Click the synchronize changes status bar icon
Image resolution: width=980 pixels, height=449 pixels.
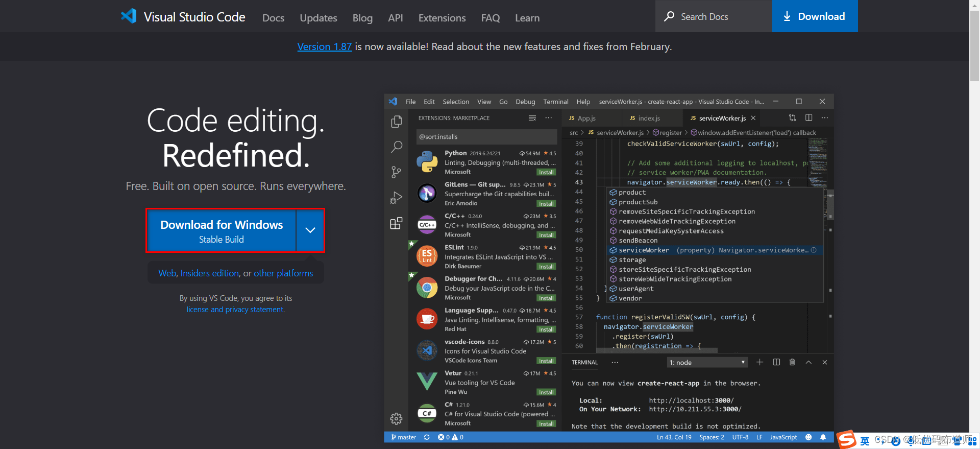pyautogui.click(x=427, y=437)
